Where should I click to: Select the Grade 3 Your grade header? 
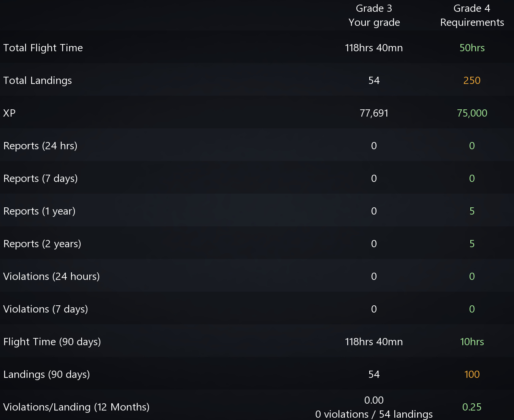click(x=374, y=15)
